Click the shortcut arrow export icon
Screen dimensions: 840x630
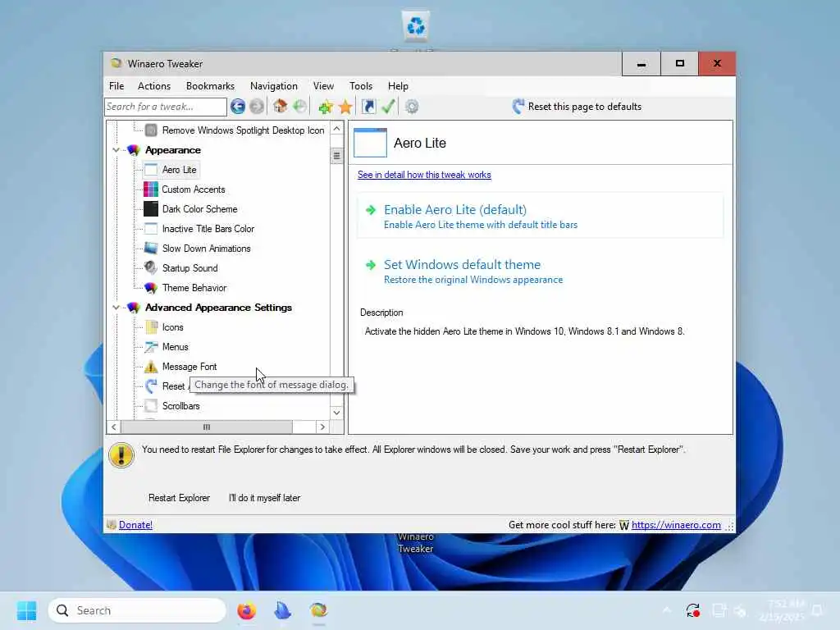coord(368,107)
